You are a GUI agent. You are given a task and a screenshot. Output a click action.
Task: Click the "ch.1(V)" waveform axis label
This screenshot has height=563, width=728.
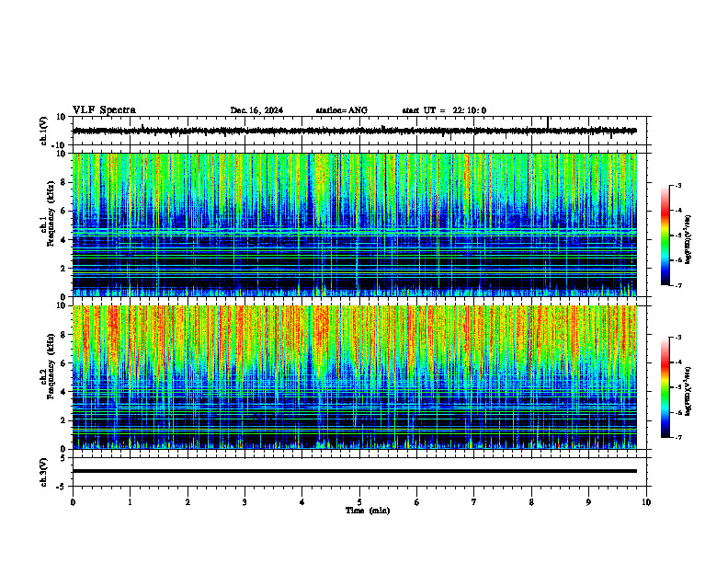(44, 131)
